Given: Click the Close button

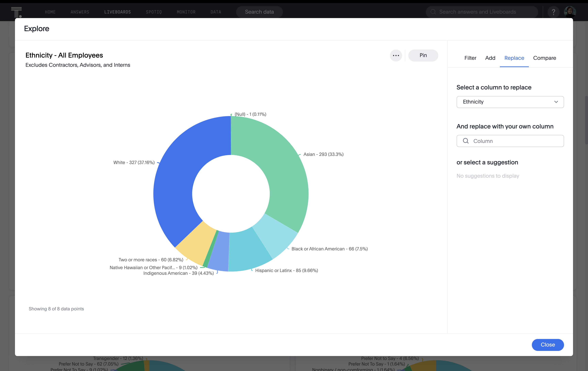Looking at the screenshot, I should tap(548, 345).
